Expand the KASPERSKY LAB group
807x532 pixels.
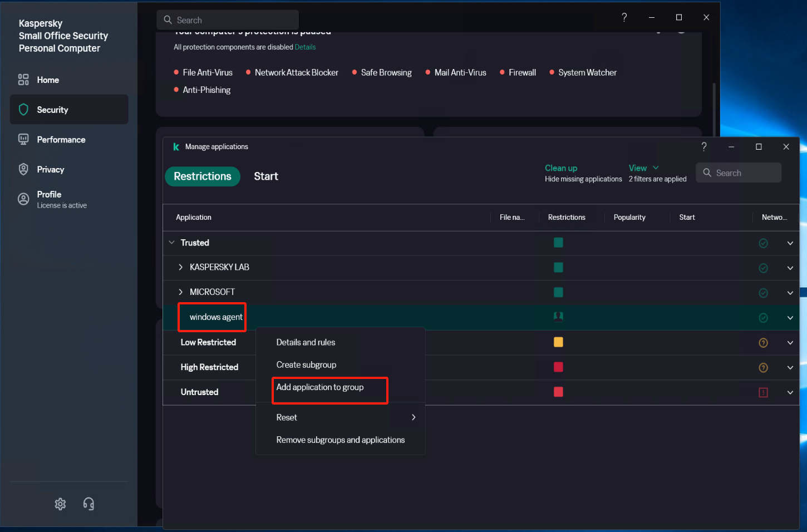180,268
